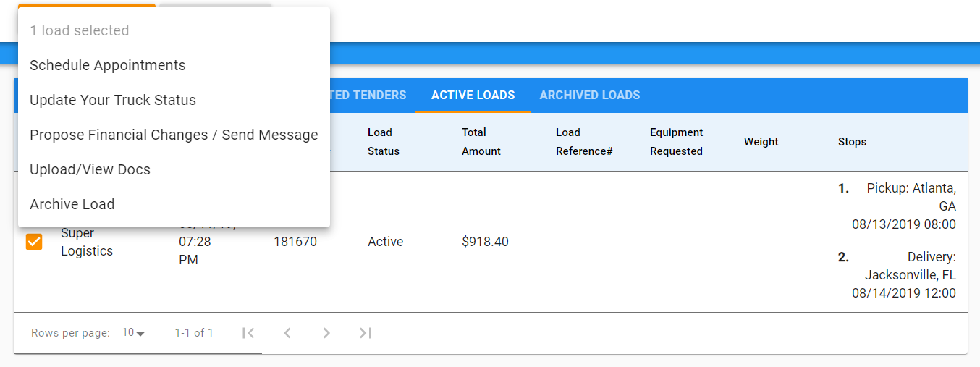Image resolution: width=980 pixels, height=367 pixels.
Task: Uncheck the Super Logistics load checkbox
Action: point(34,242)
